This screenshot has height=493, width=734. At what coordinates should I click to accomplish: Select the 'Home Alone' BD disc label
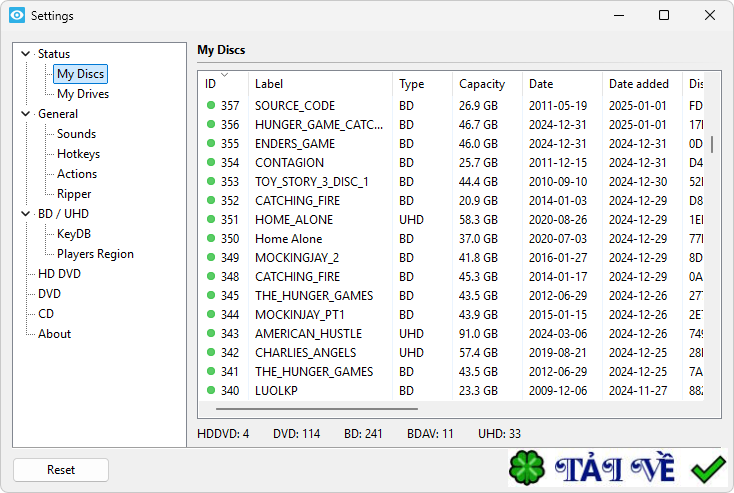tap(288, 239)
